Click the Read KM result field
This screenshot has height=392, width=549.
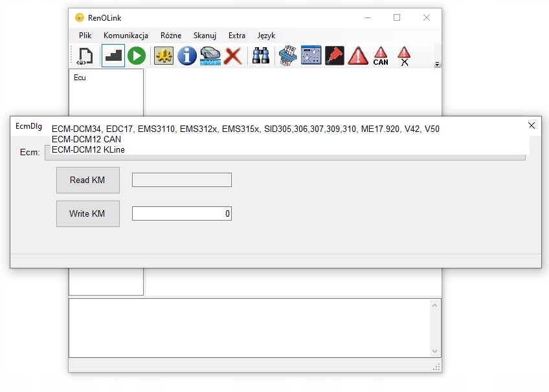[x=182, y=180]
